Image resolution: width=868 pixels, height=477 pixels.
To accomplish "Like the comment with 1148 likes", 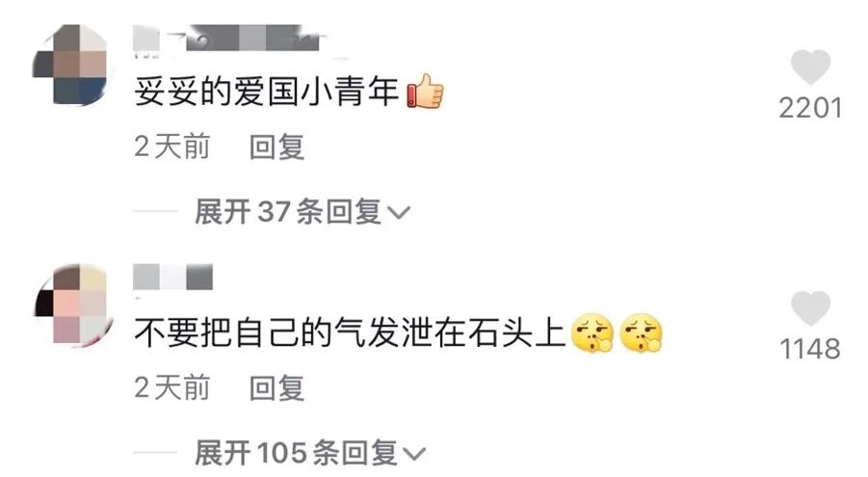I will click(x=810, y=307).
